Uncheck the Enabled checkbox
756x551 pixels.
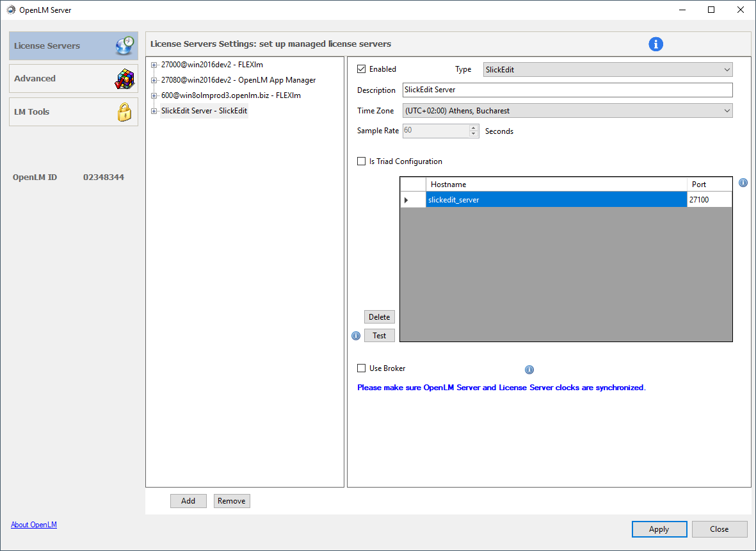pyautogui.click(x=361, y=69)
